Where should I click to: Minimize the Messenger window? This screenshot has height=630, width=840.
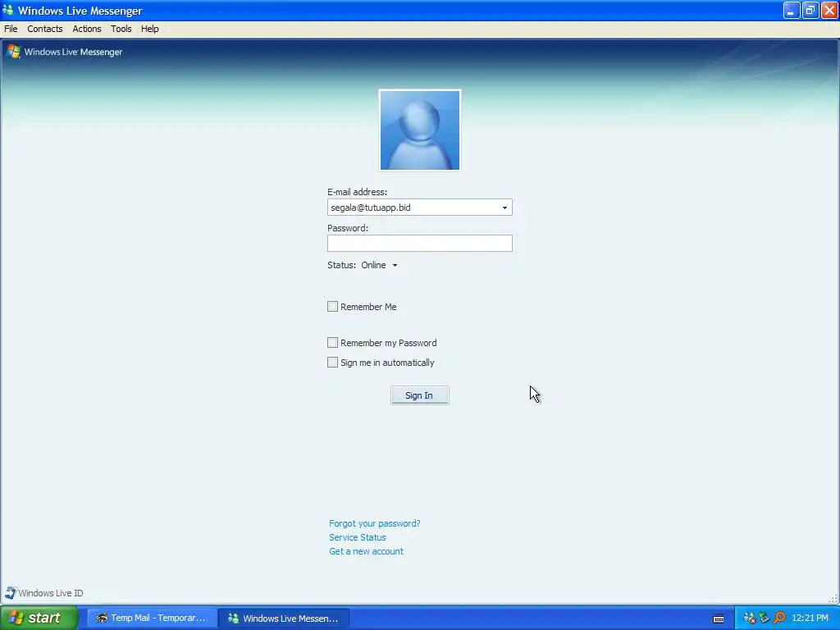pyautogui.click(x=792, y=10)
